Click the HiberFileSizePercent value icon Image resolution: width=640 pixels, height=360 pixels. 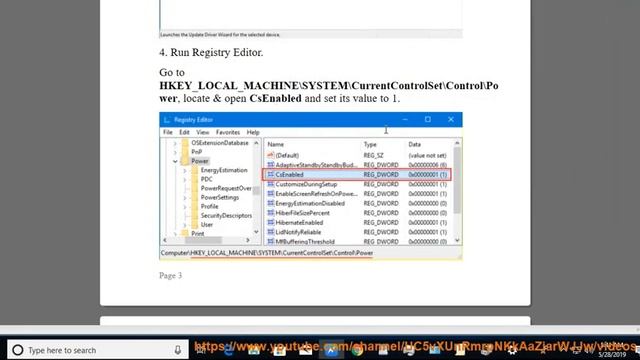(271, 213)
